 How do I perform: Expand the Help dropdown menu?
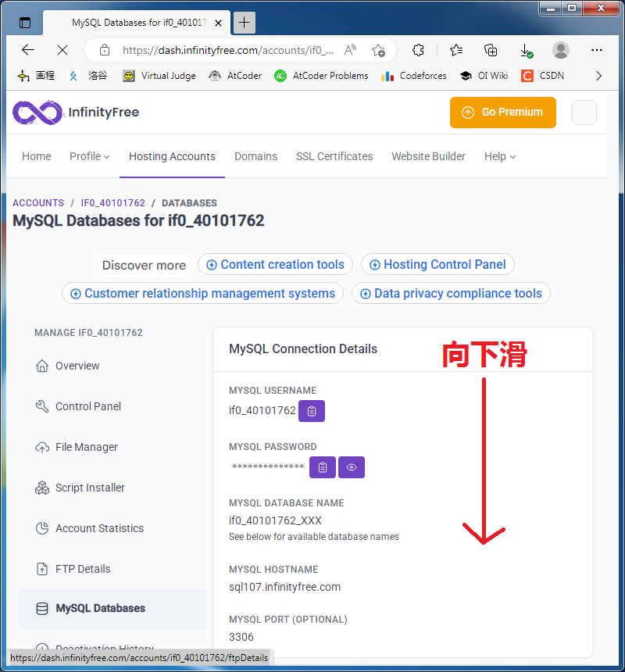tap(500, 156)
